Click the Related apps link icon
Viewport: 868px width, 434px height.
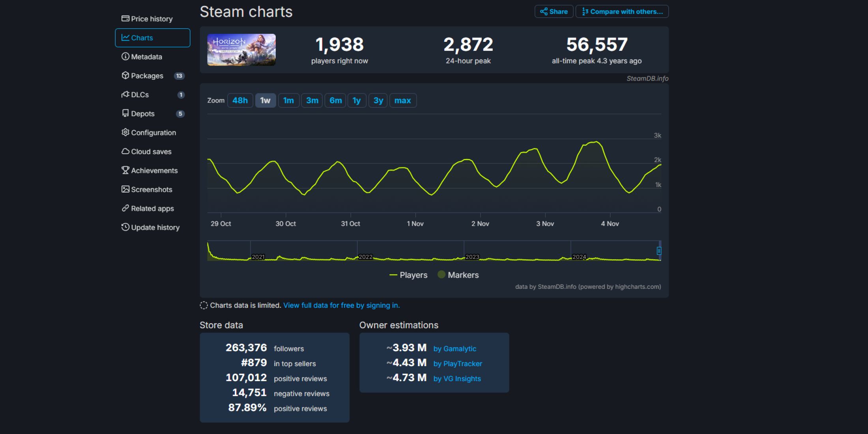click(x=125, y=208)
